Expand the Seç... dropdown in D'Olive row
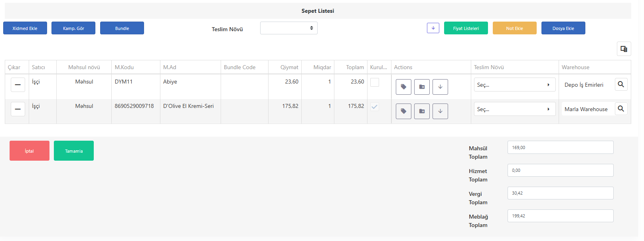 515,109
